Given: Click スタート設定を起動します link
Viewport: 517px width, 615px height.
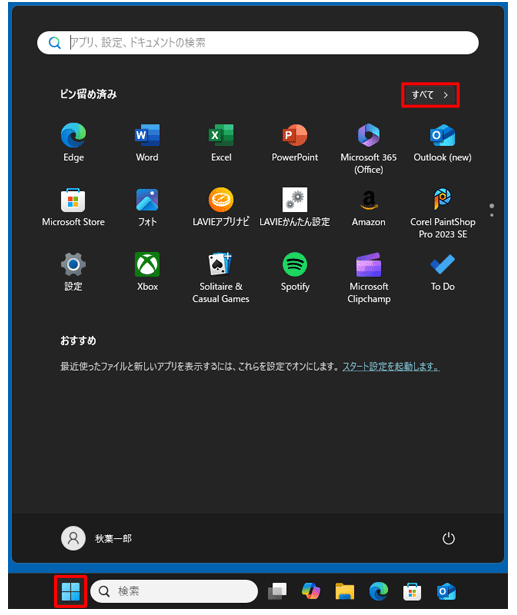Looking at the screenshot, I should (391, 366).
